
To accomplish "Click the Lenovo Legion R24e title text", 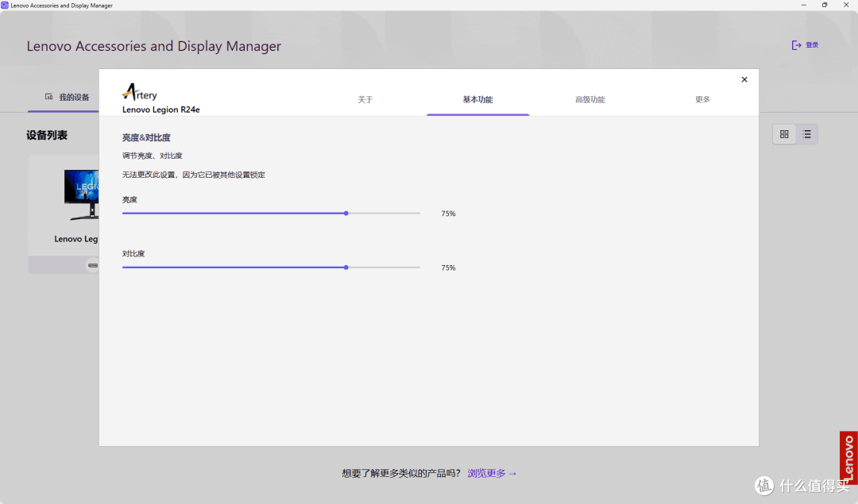I will pyautogui.click(x=160, y=110).
